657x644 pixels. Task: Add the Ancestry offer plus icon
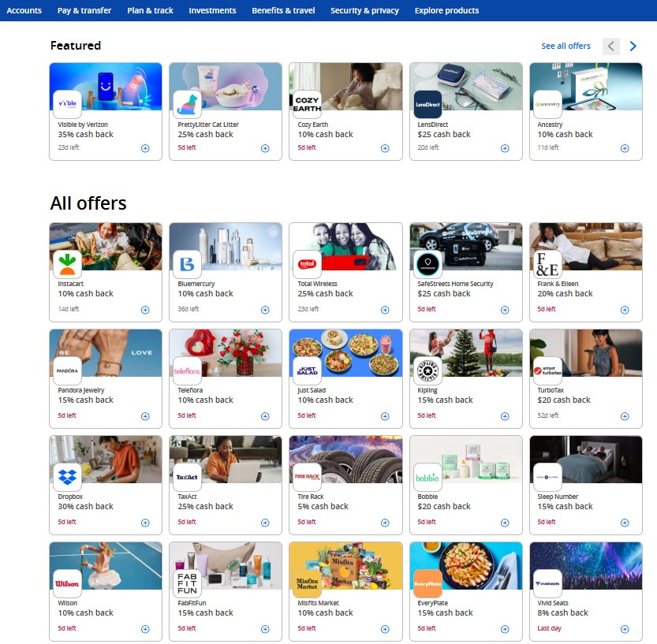625,148
